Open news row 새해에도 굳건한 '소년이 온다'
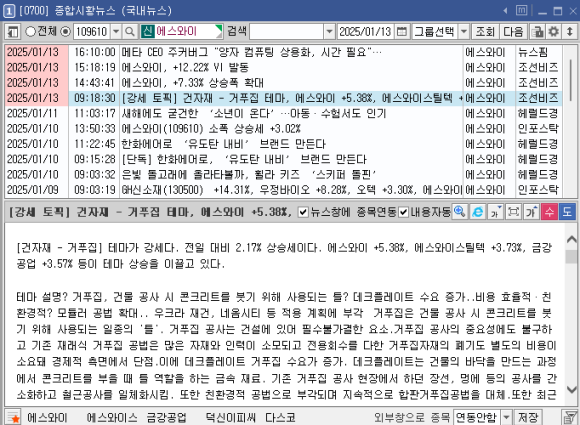Screen dimensions: 580x425 [x=283, y=113]
